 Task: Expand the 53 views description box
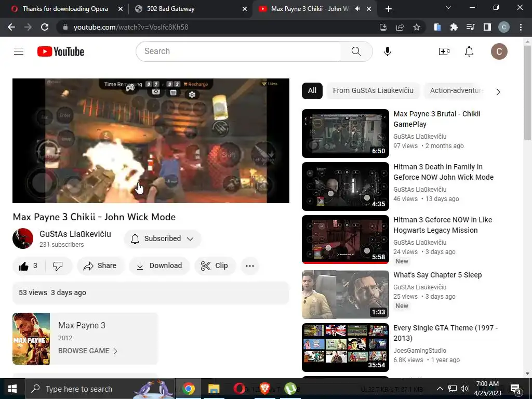tap(151, 292)
